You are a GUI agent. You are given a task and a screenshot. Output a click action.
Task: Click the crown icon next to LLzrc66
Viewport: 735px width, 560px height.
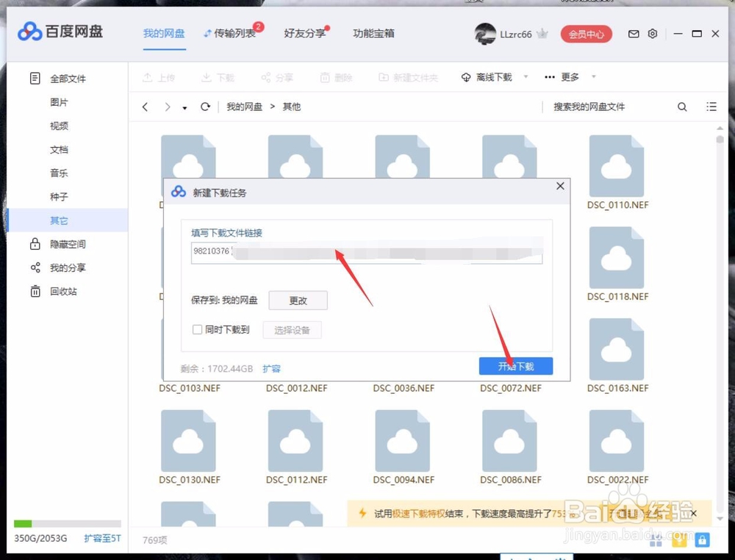[x=542, y=34]
